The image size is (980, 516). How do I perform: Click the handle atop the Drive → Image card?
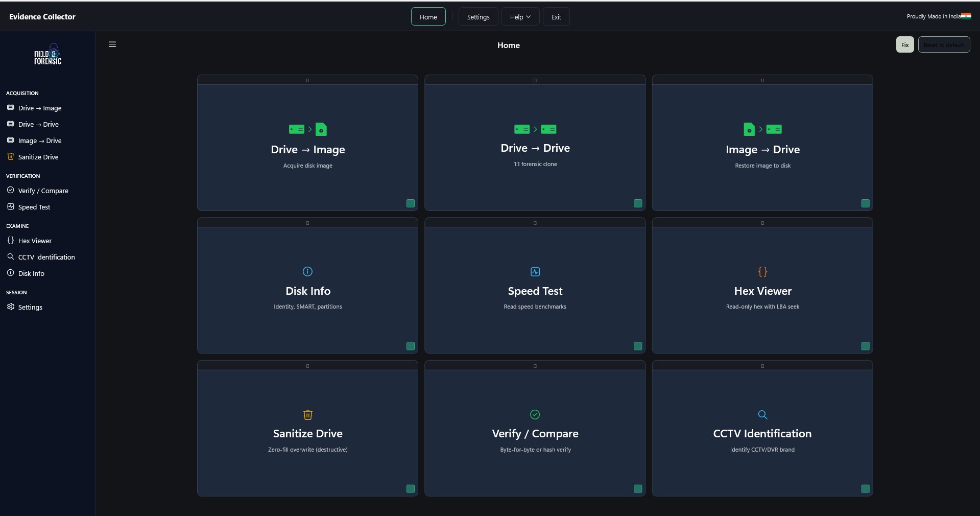tap(307, 80)
